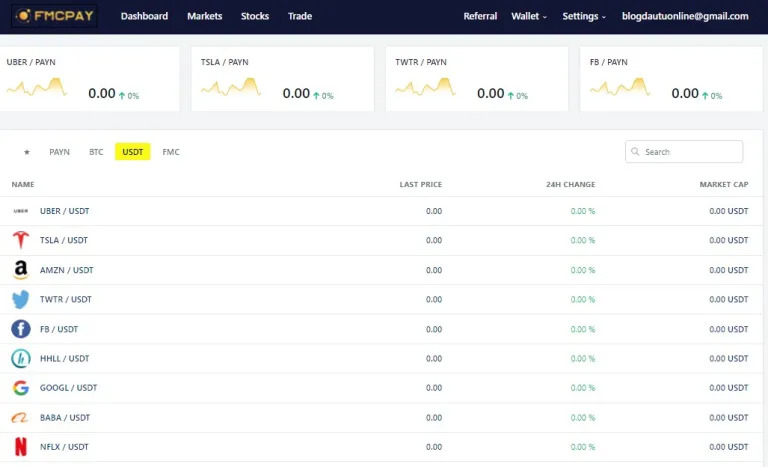
Task: Click the account email blogdautuonline@gmail.com
Action: pos(685,16)
